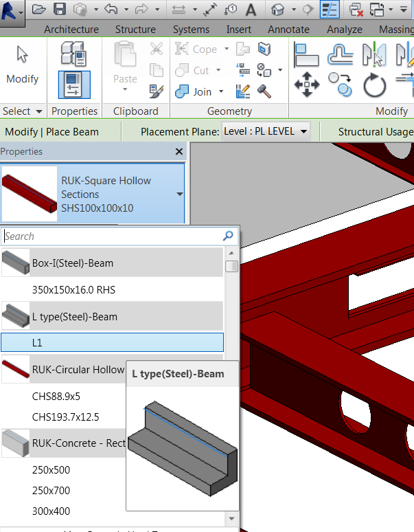Open the Default 3D View house icon
Viewport: 414px width, 532px height.
(x=278, y=10)
